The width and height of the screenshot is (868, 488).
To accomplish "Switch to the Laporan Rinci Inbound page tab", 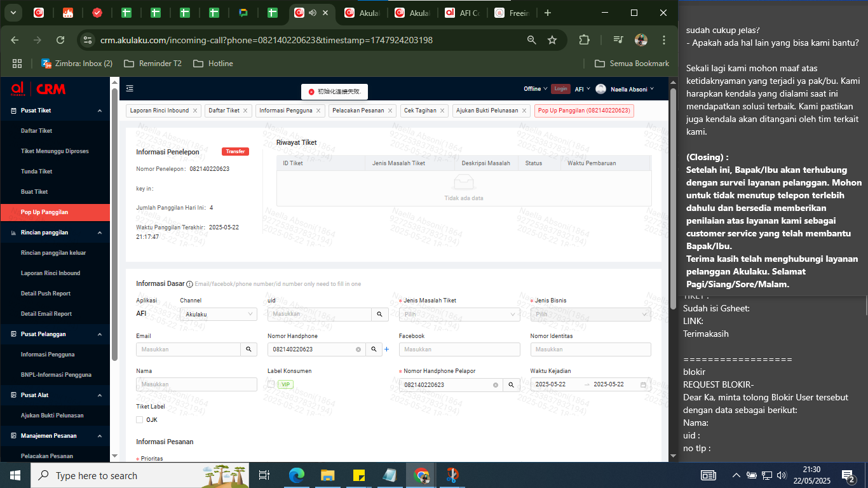I will (159, 111).
